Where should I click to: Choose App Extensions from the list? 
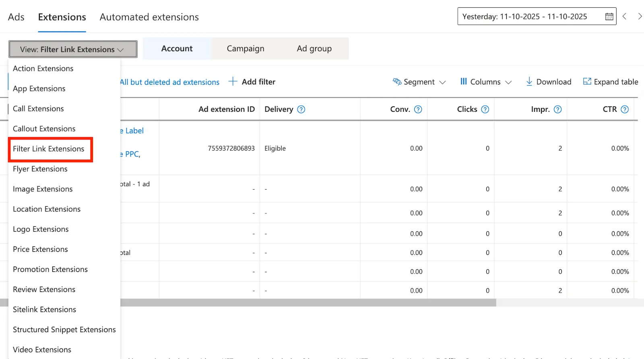coord(64,88)
